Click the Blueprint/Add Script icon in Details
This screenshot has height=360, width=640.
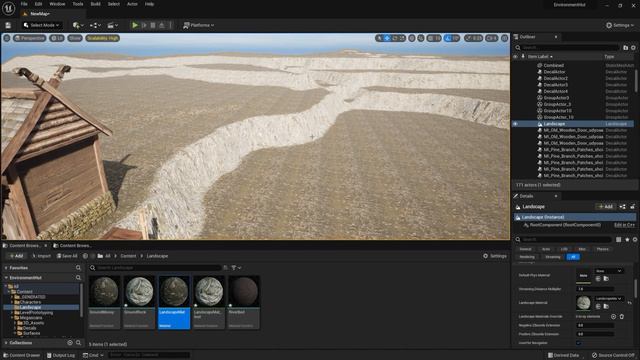point(622,207)
